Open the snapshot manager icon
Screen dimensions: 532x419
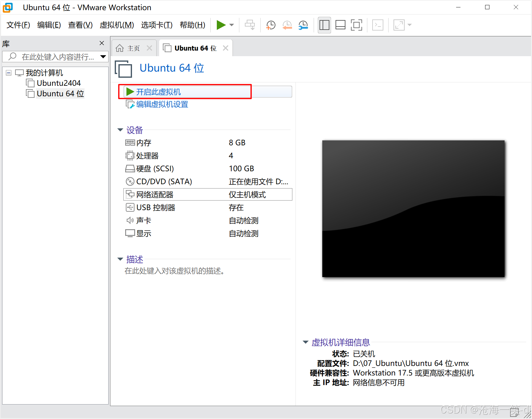point(303,25)
